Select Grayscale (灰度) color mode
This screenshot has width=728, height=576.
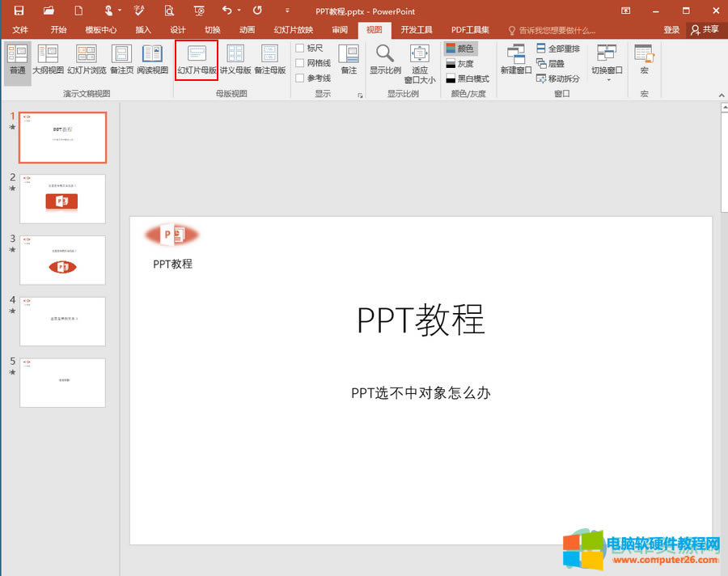[463, 62]
